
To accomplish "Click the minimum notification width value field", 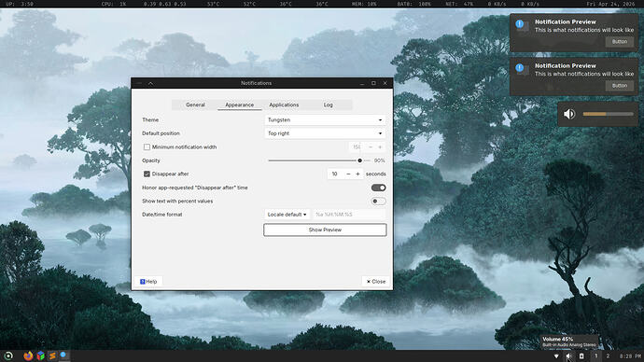I will 357,146.
